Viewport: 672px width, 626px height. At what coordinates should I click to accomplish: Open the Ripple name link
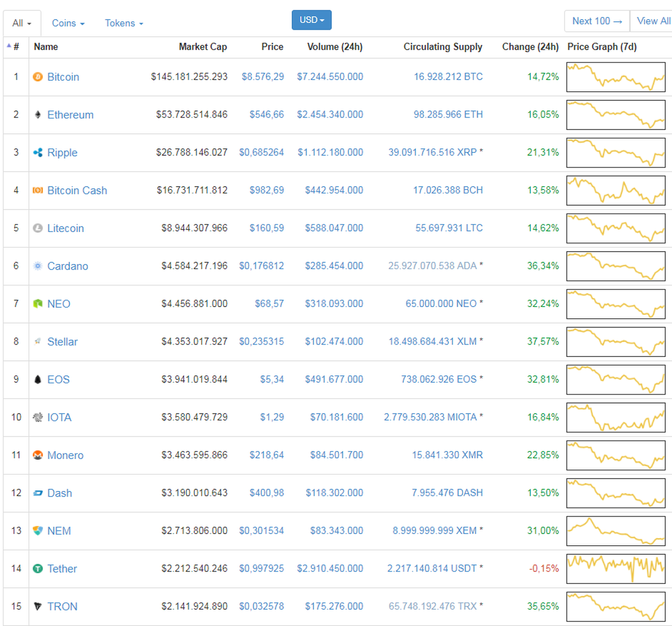pos(62,152)
